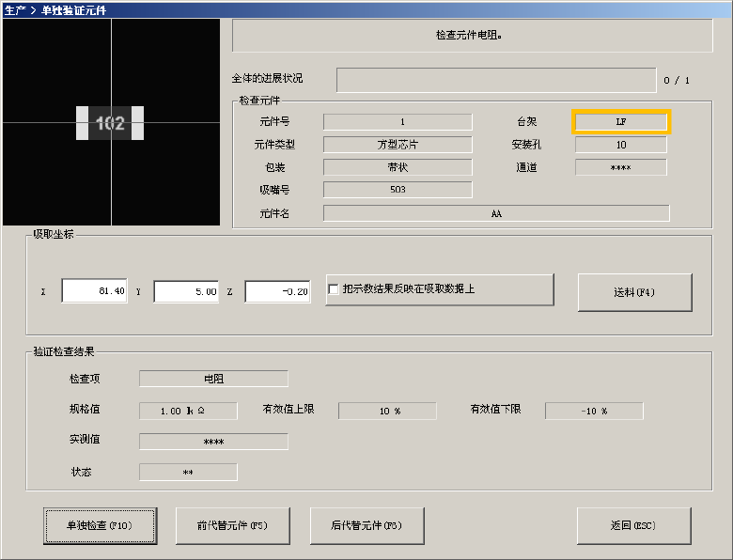Click the X coordinate input field

click(x=94, y=291)
